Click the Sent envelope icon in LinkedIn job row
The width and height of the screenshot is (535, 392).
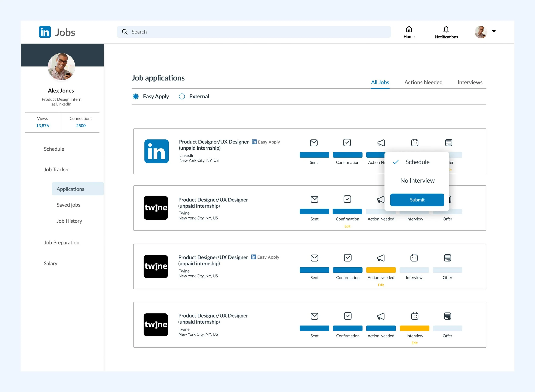pos(314,143)
